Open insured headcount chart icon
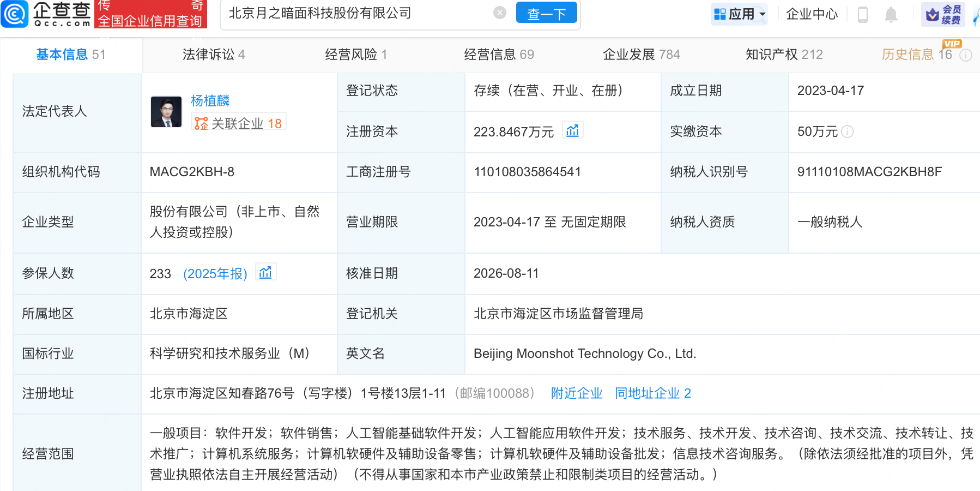Screen dimensions: 980x491 pos(265,272)
